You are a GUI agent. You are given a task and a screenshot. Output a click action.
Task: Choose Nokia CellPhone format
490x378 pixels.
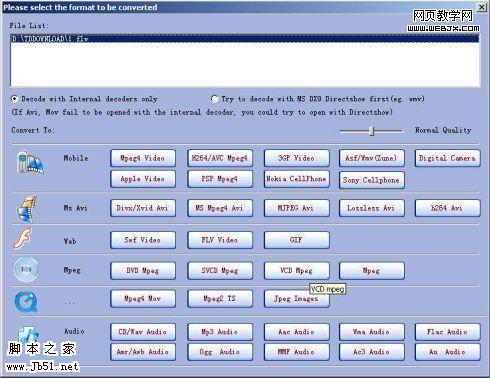click(296, 179)
